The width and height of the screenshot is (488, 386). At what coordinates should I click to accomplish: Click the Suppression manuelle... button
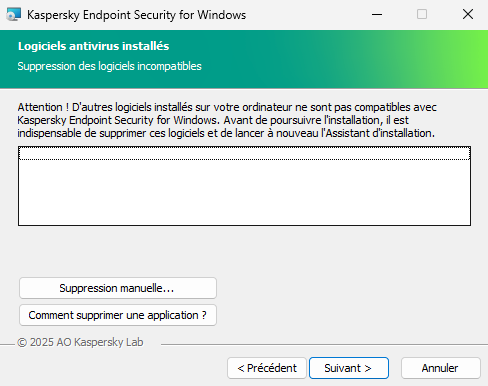click(x=118, y=288)
